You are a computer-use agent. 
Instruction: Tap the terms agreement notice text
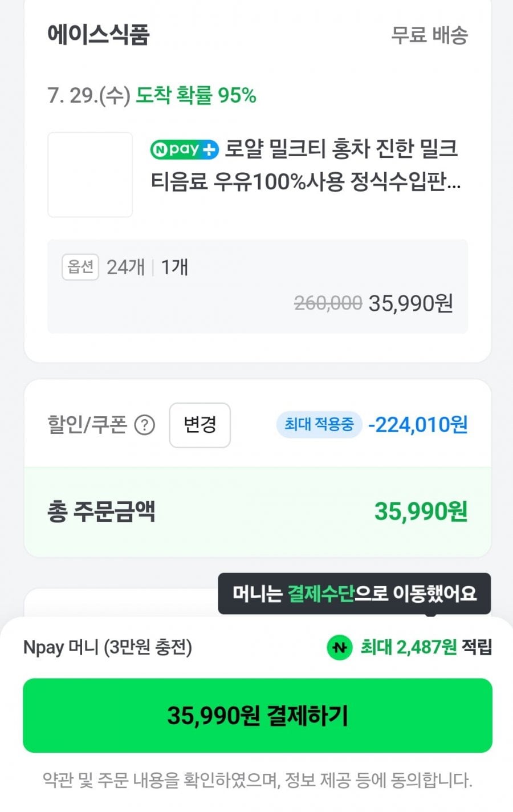click(258, 780)
